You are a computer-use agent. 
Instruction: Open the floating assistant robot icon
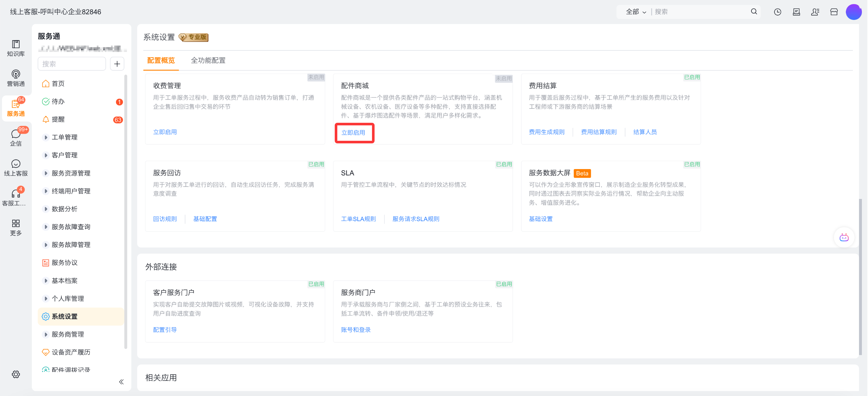point(844,238)
